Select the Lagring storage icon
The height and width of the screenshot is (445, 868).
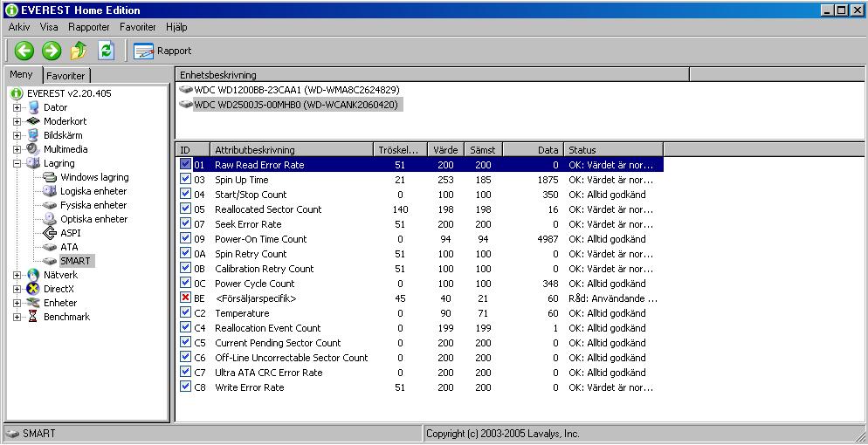pos(33,163)
